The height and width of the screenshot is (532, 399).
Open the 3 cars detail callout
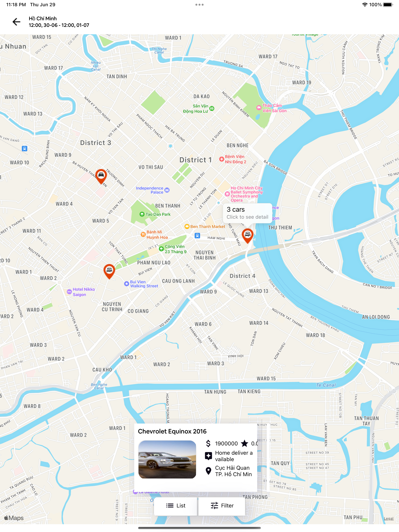pyautogui.click(x=247, y=213)
